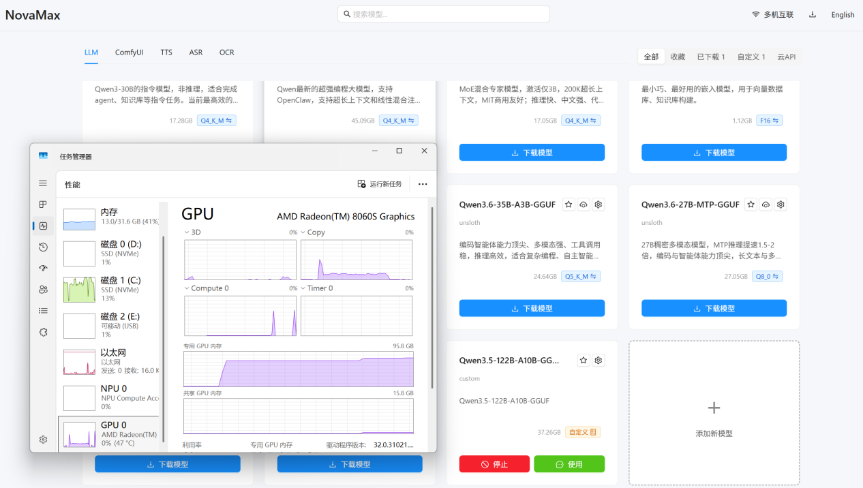Select the 收藏 filter
Image resolution: width=863 pixels, height=488 pixels.
tap(678, 57)
